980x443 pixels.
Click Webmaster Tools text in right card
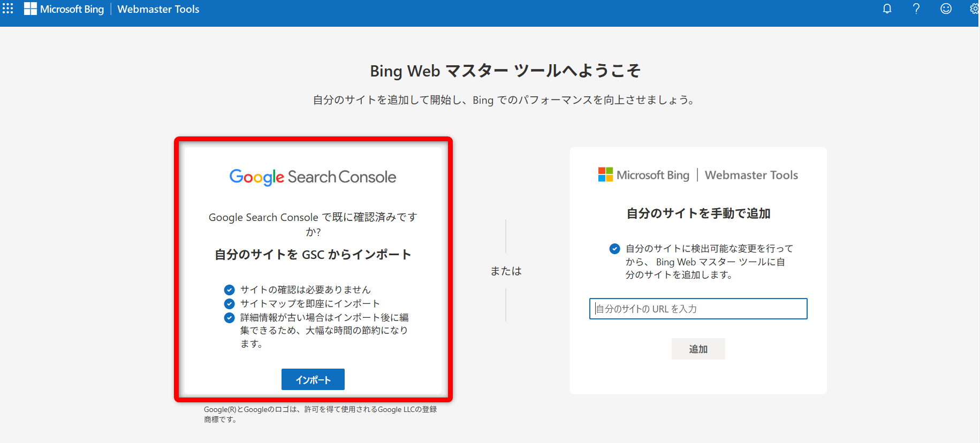click(x=751, y=175)
